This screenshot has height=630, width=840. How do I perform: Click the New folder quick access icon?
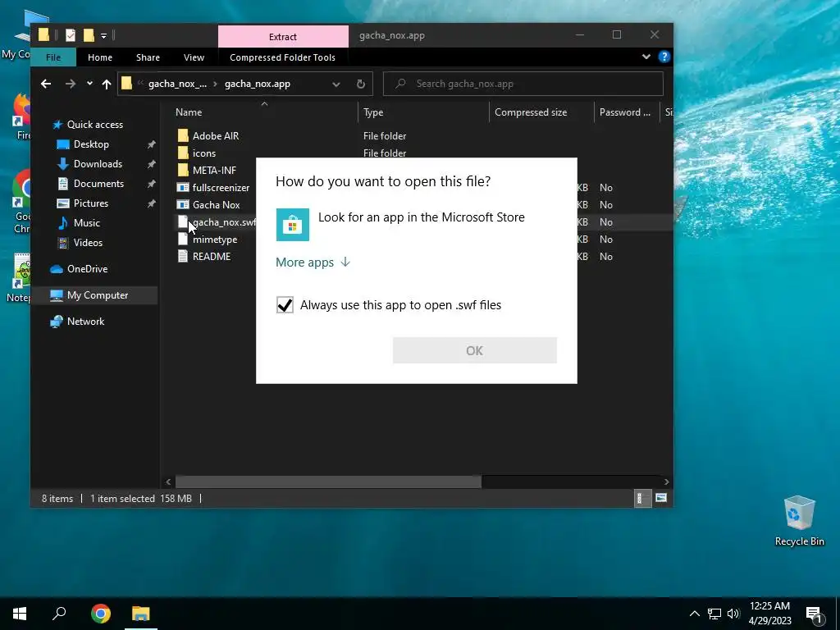point(89,35)
